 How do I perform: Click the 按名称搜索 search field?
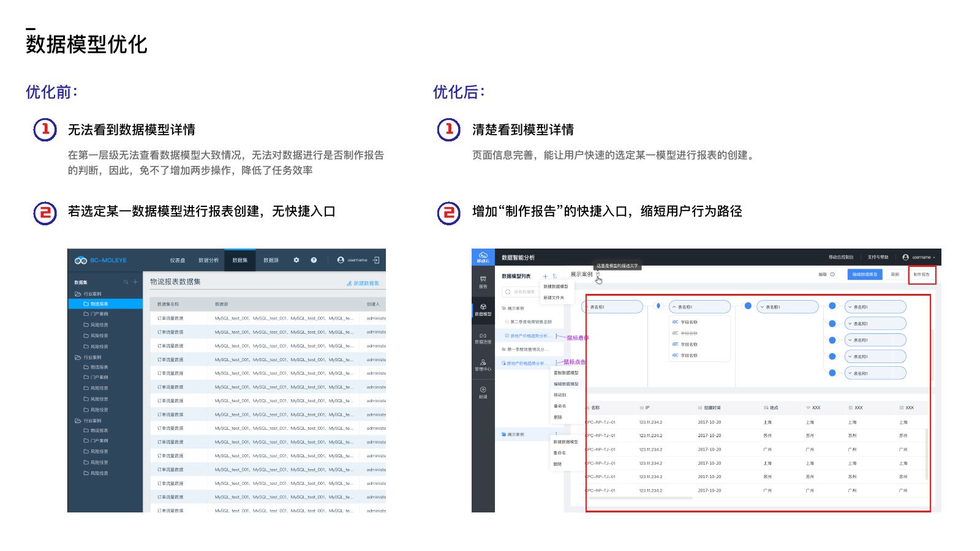[521, 292]
